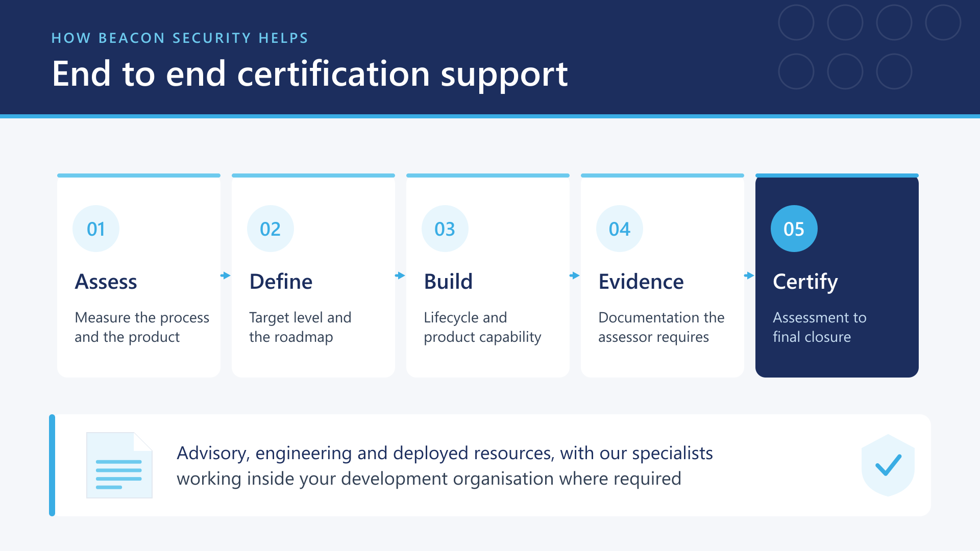Select the Build heading
The width and height of the screenshot is (980, 551).
point(449,282)
